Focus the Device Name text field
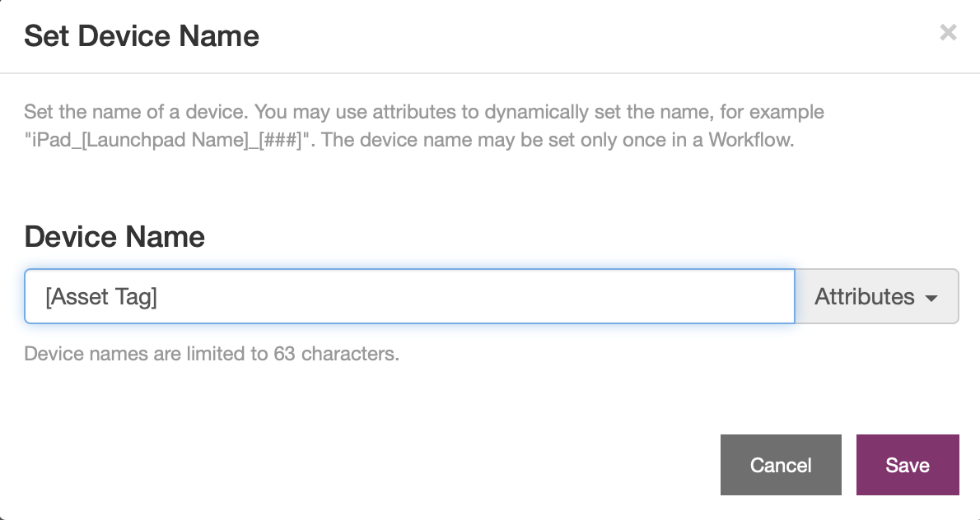980x520 pixels. tap(409, 296)
